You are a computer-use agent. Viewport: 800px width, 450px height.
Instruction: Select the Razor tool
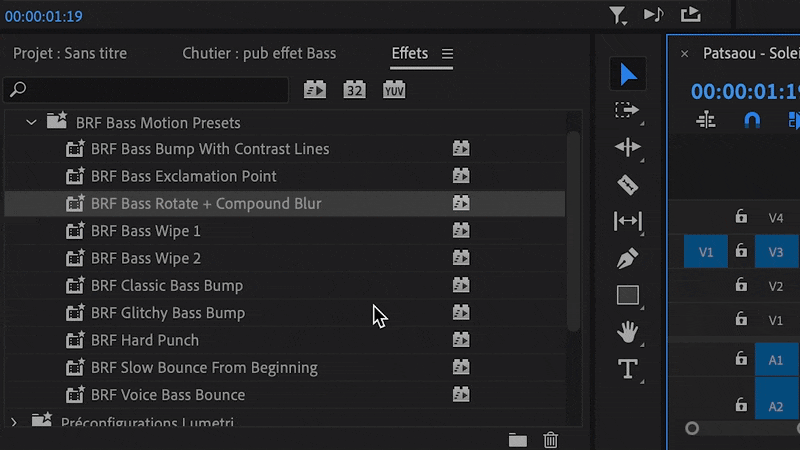(x=627, y=185)
